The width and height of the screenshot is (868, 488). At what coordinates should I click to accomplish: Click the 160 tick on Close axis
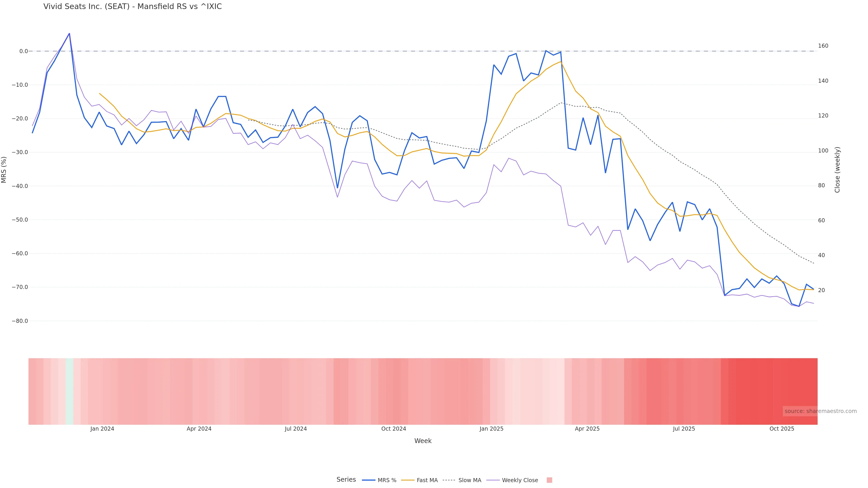pos(823,46)
